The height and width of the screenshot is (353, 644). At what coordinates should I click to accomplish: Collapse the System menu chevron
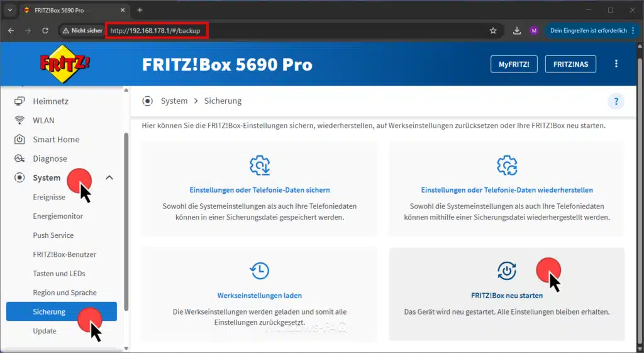pyautogui.click(x=109, y=177)
